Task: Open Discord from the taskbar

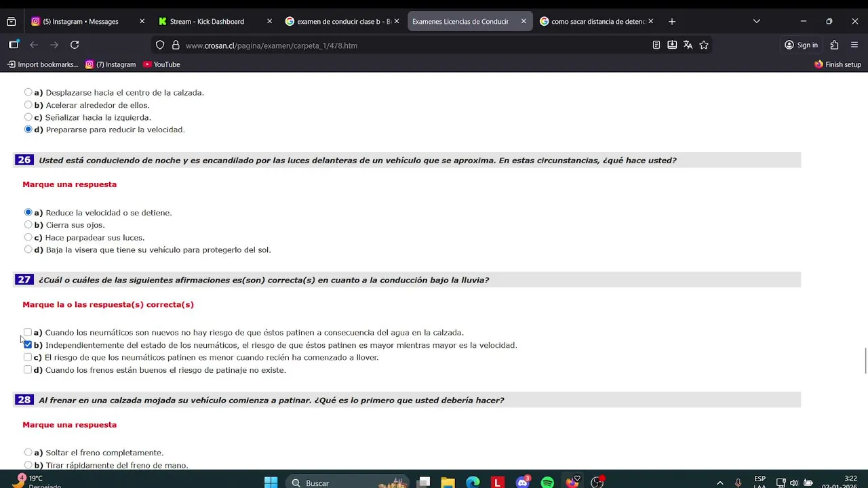Action: point(523,483)
